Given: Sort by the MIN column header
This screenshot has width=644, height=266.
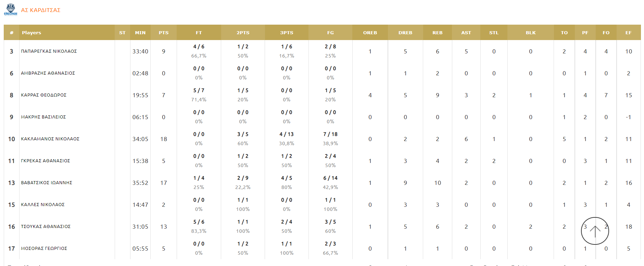Looking at the screenshot, I should click(140, 33).
